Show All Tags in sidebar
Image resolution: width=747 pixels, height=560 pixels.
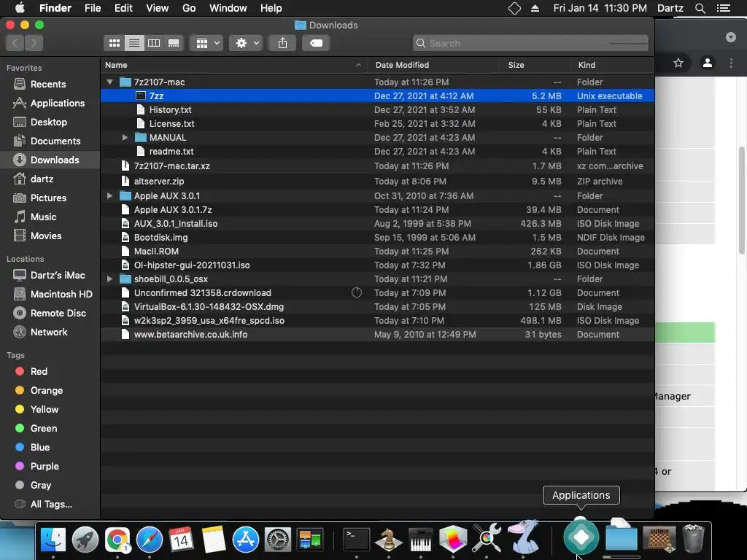[51, 505]
